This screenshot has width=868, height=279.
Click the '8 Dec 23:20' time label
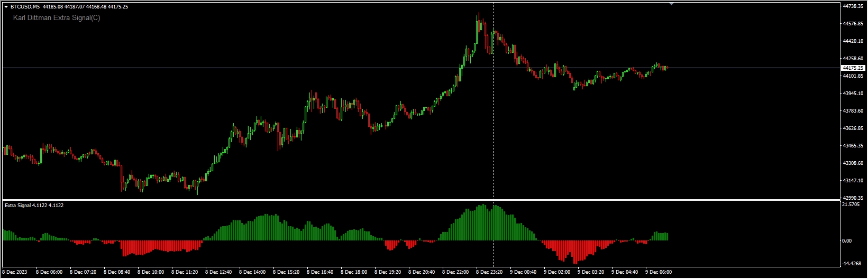coord(489,273)
